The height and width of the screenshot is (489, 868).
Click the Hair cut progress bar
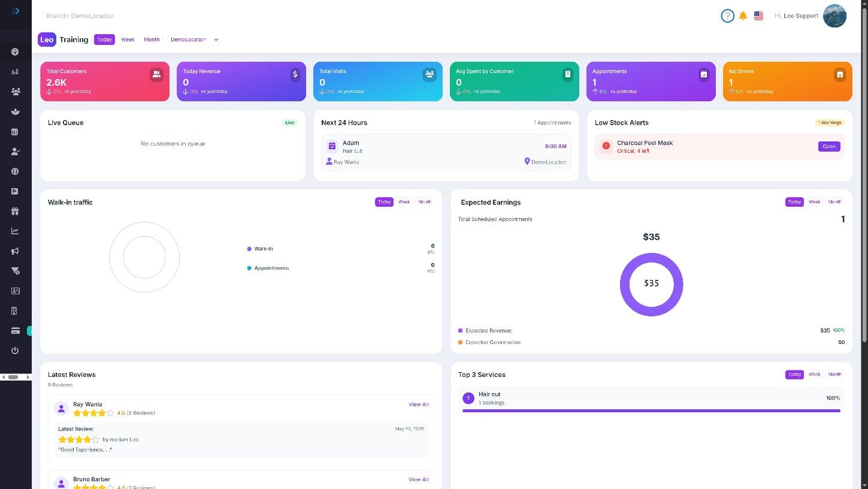pyautogui.click(x=651, y=411)
